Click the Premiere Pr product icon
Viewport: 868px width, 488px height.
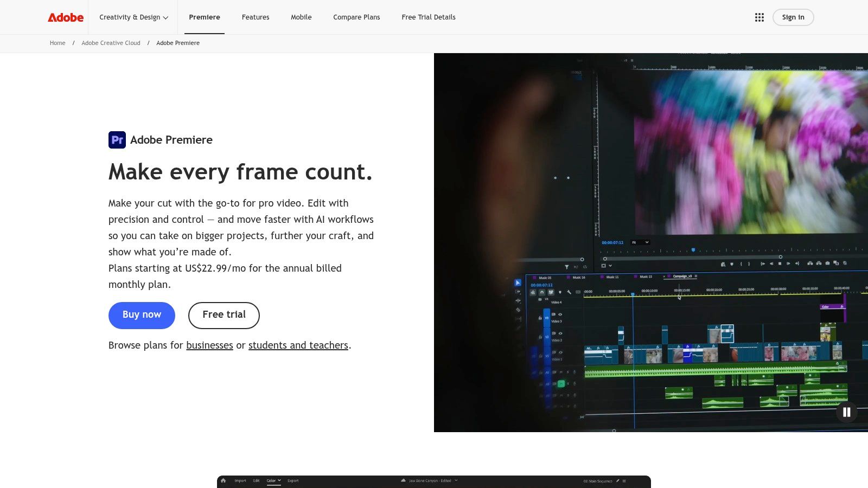point(117,140)
